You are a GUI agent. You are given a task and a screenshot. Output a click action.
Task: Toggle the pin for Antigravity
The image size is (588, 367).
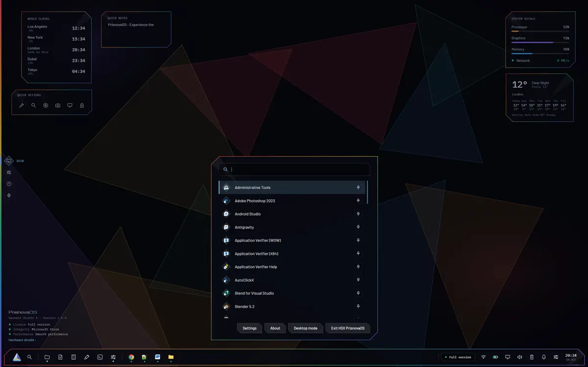click(x=358, y=227)
